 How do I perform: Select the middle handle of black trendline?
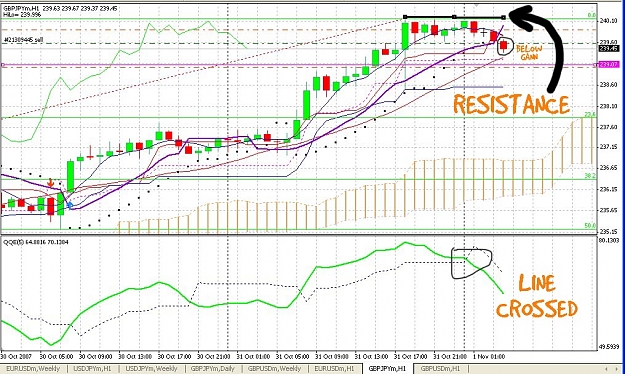[x=454, y=17]
